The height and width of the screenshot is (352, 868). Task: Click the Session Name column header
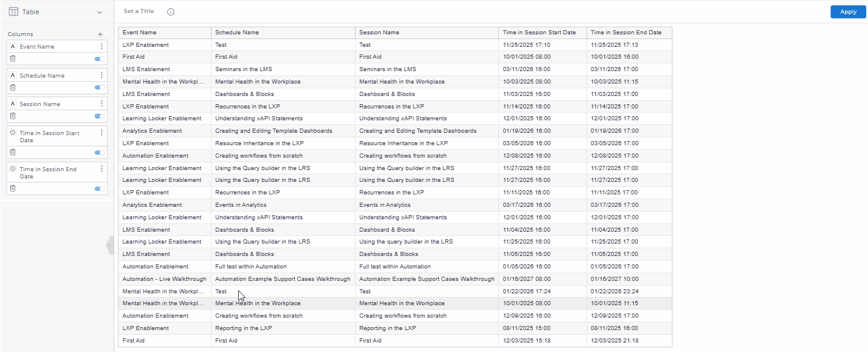[x=378, y=33]
